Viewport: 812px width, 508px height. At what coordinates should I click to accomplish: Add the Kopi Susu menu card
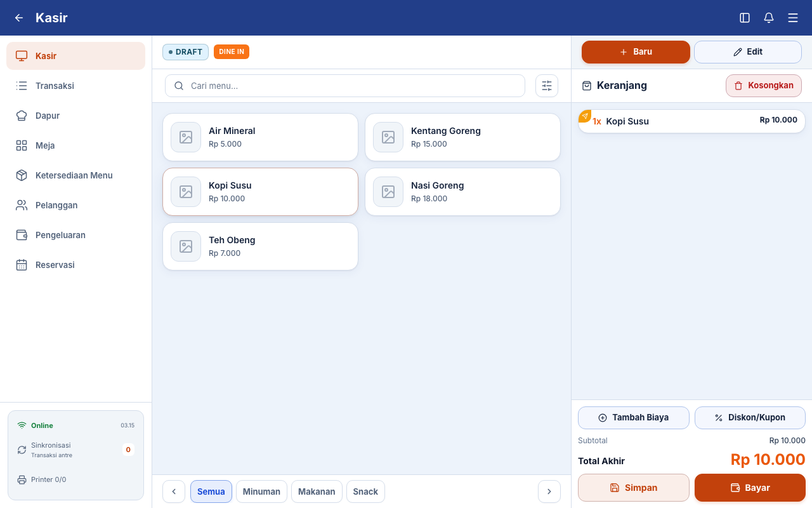pos(260,192)
